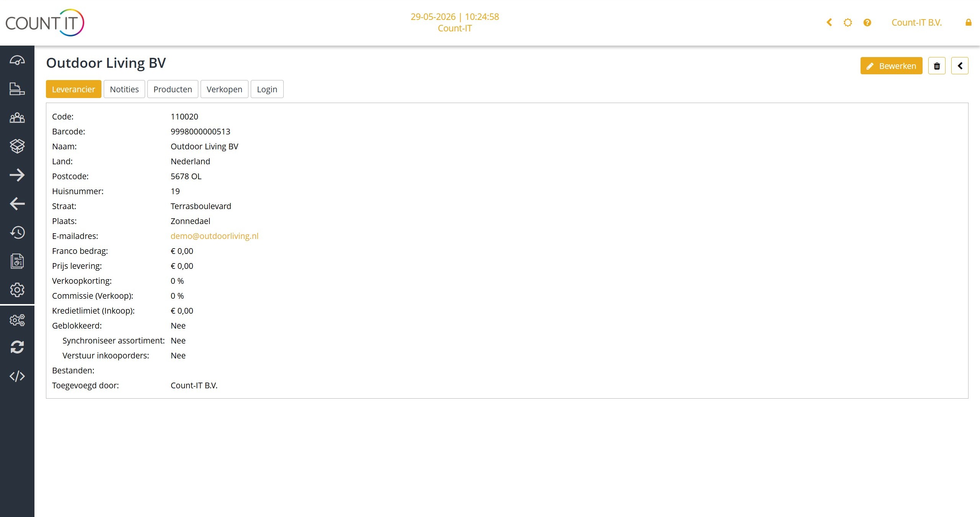Click the barcode value 9998000000513
This screenshot has width=980, height=517.
point(201,132)
